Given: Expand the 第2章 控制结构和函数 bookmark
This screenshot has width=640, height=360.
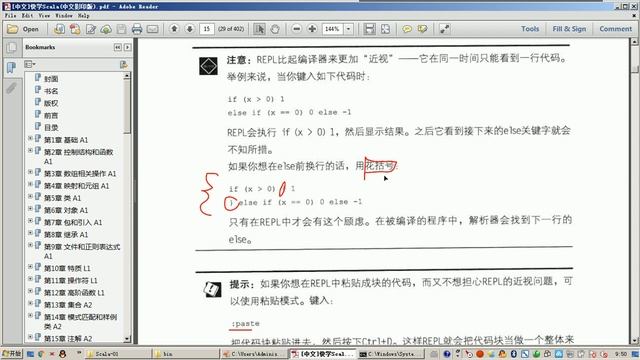Looking at the screenshot, I should (x=30, y=151).
